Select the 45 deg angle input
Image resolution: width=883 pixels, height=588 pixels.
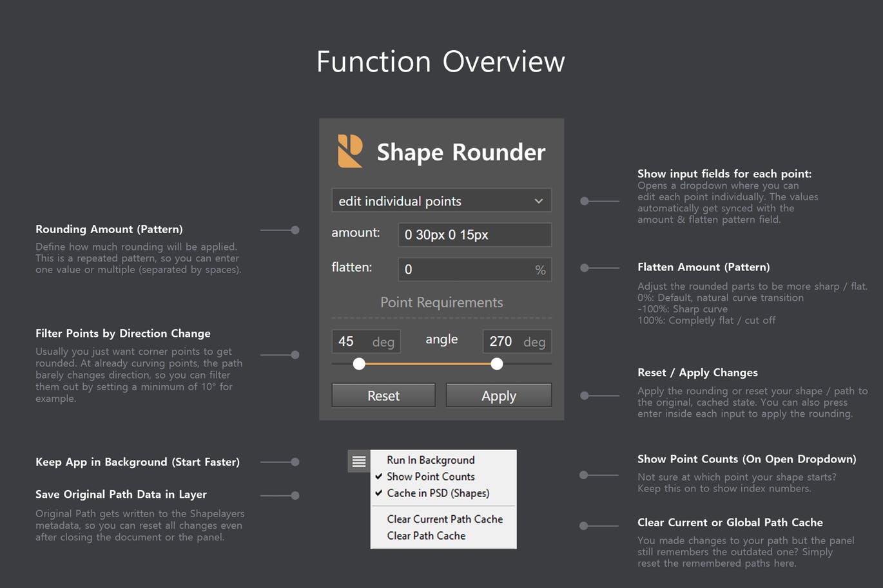pos(365,341)
